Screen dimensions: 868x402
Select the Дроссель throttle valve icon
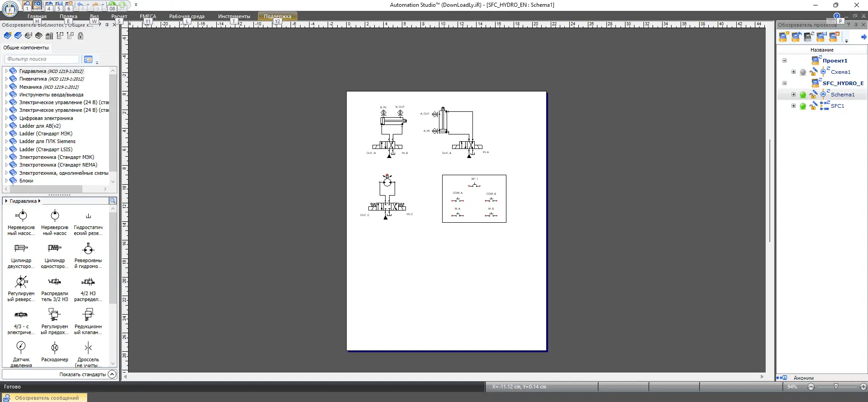click(x=88, y=348)
